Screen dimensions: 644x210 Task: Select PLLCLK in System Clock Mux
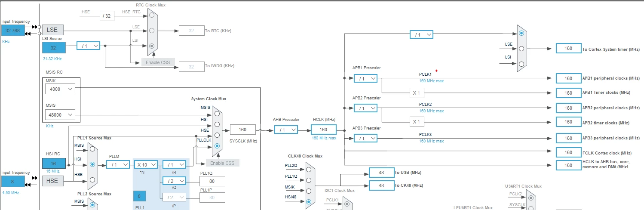[x=217, y=146]
